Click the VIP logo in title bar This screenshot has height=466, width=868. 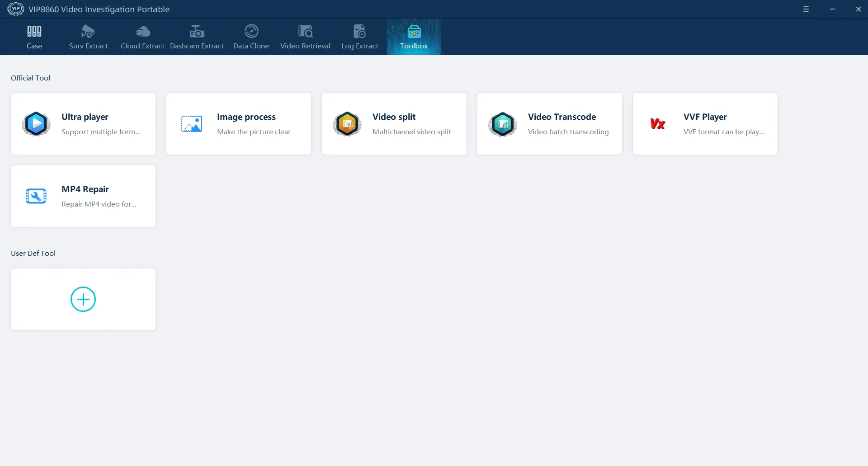point(16,9)
